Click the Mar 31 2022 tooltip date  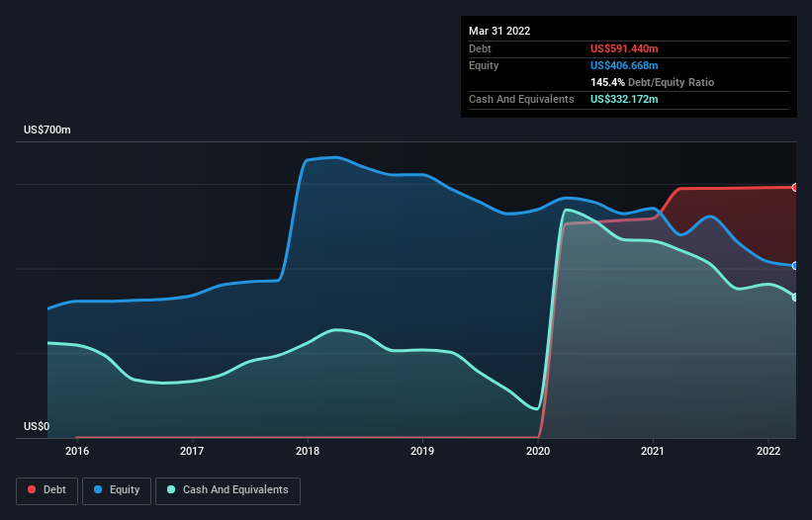pos(499,31)
